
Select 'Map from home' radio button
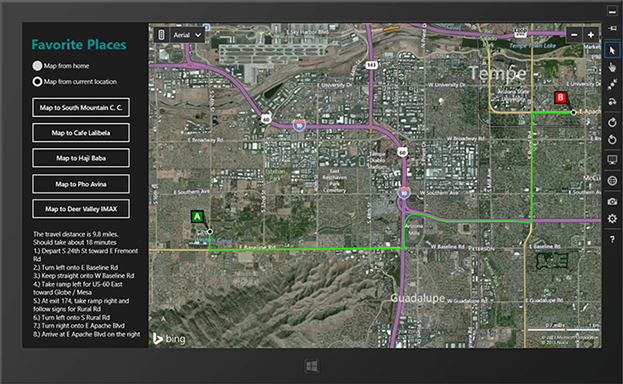(37, 66)
